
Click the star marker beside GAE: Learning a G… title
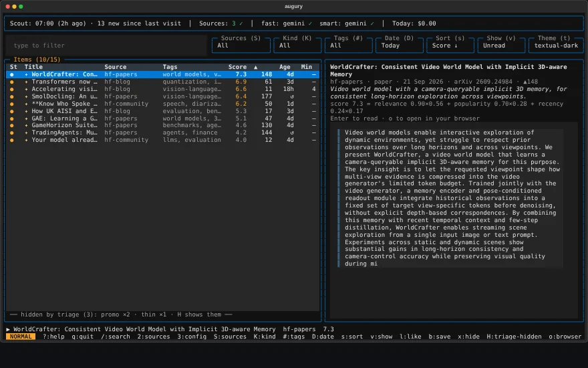26,118
